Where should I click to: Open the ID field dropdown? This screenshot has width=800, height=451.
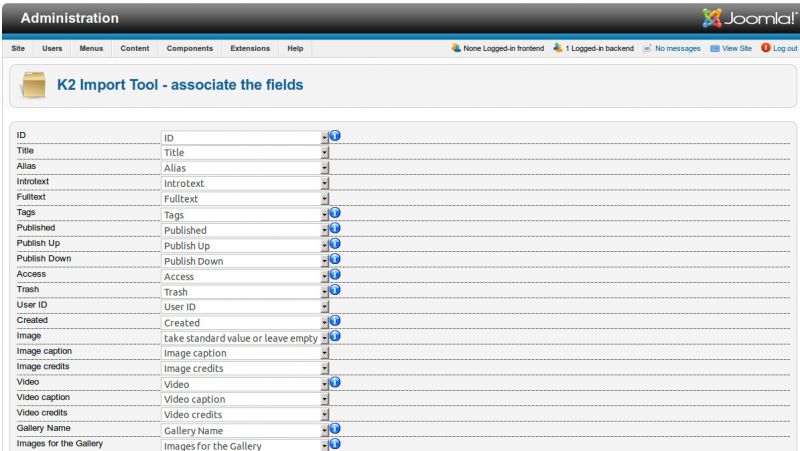click(x=245, y=138)
